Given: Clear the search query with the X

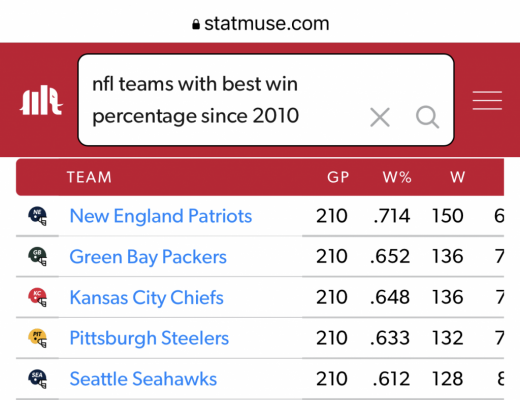Looking at the screenshot, I should coord(380,117).
